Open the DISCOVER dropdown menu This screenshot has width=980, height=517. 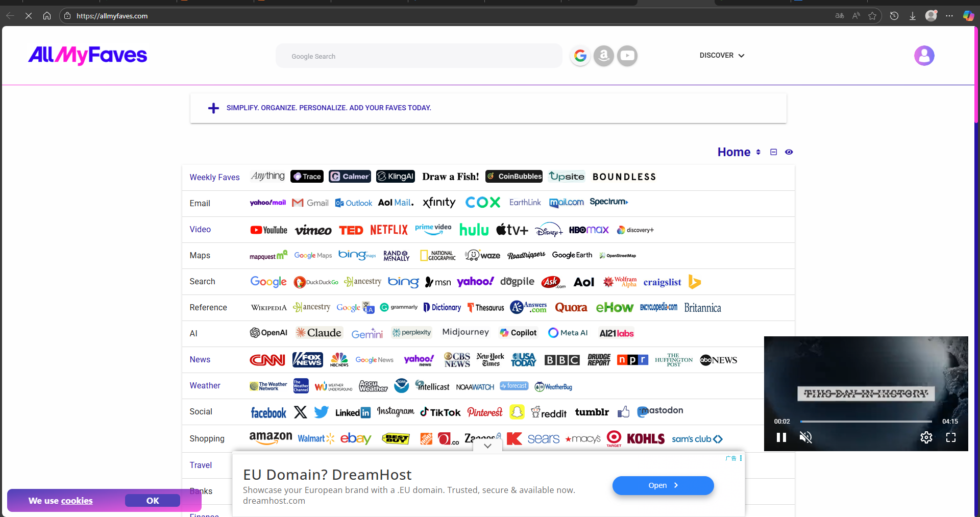(722, 55)
